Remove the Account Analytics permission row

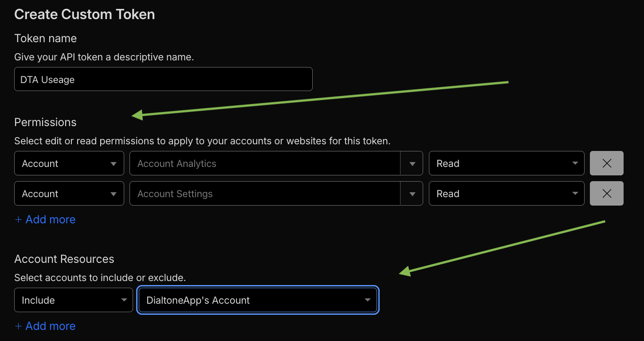[607, 163]
